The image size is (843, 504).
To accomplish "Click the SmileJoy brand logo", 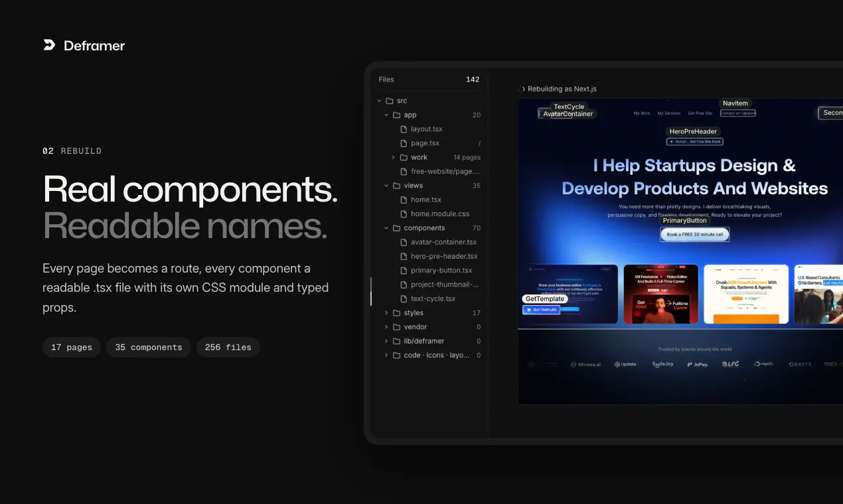I will pos(662,364).
